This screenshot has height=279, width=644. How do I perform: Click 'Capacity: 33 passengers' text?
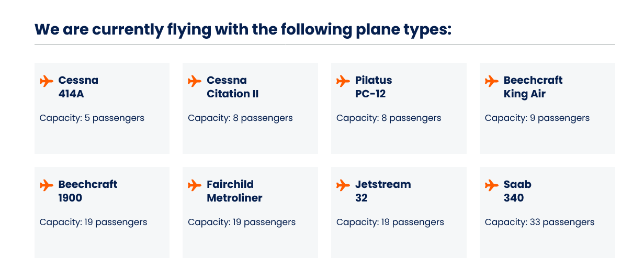click(x=539, y=222)
